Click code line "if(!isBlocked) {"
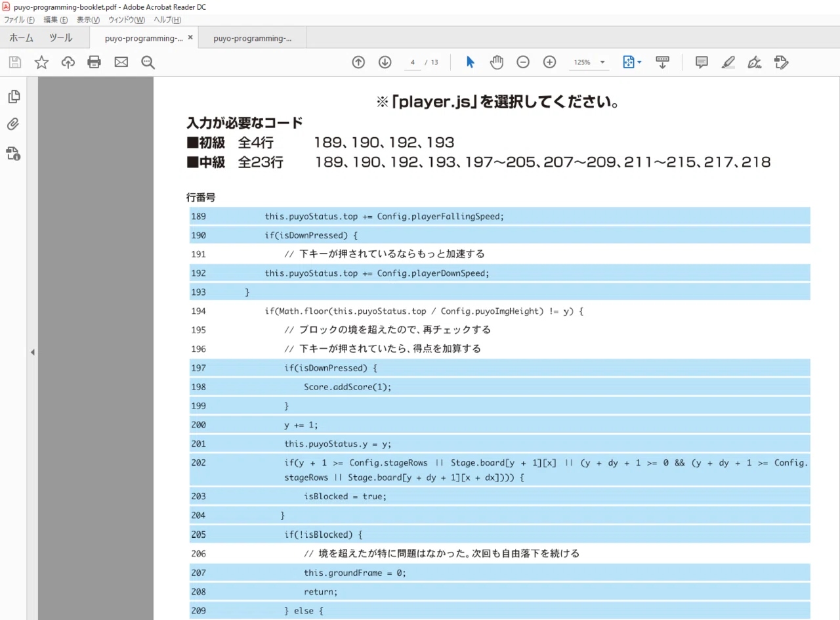Viewport: 840px width, 620px height. 324,535
